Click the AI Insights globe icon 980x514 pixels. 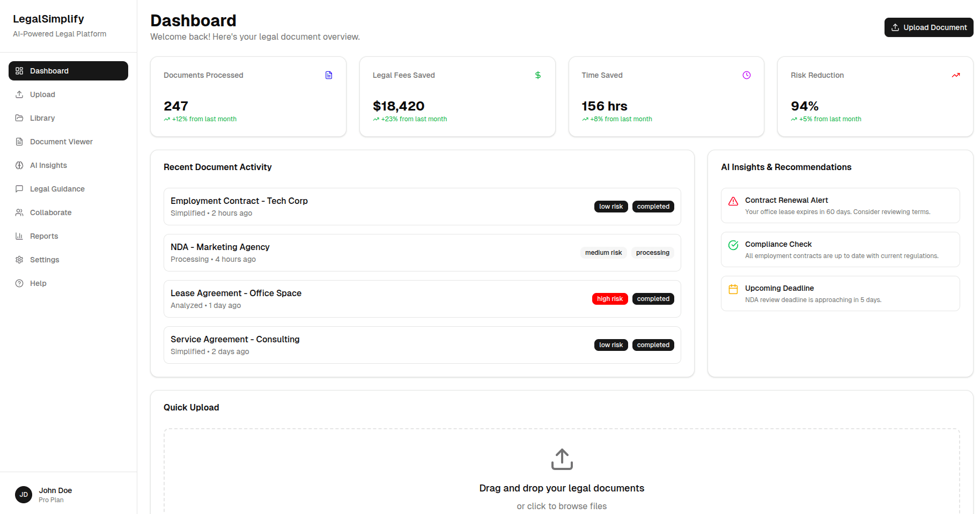19,165
